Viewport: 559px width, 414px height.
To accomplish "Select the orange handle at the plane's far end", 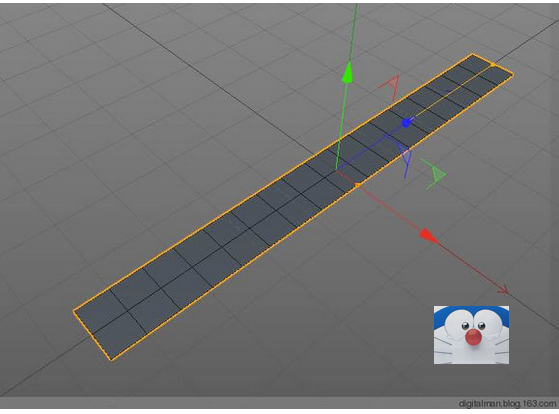I will click(x=493, y=65).
